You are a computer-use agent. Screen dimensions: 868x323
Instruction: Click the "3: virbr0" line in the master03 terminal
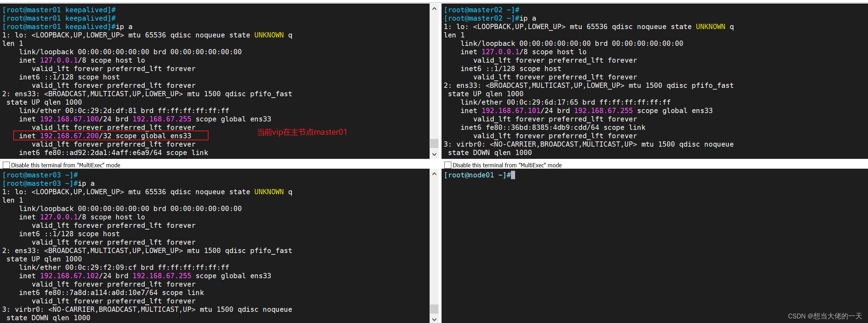(x=147, y=309)
